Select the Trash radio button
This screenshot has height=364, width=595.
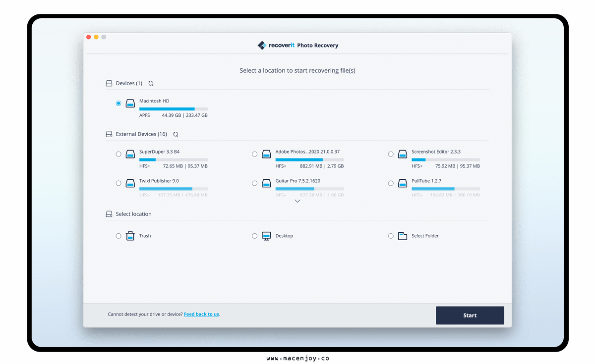coord(119,236)
